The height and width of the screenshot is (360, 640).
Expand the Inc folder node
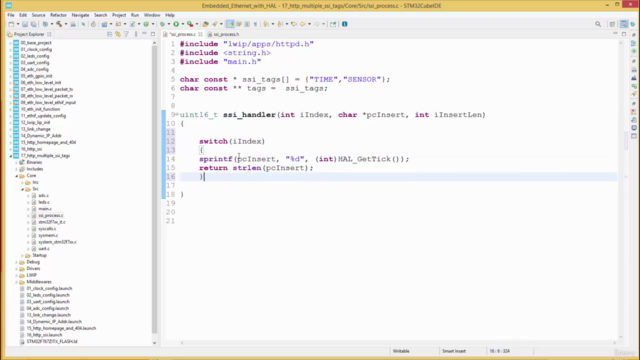click(22, 182)
